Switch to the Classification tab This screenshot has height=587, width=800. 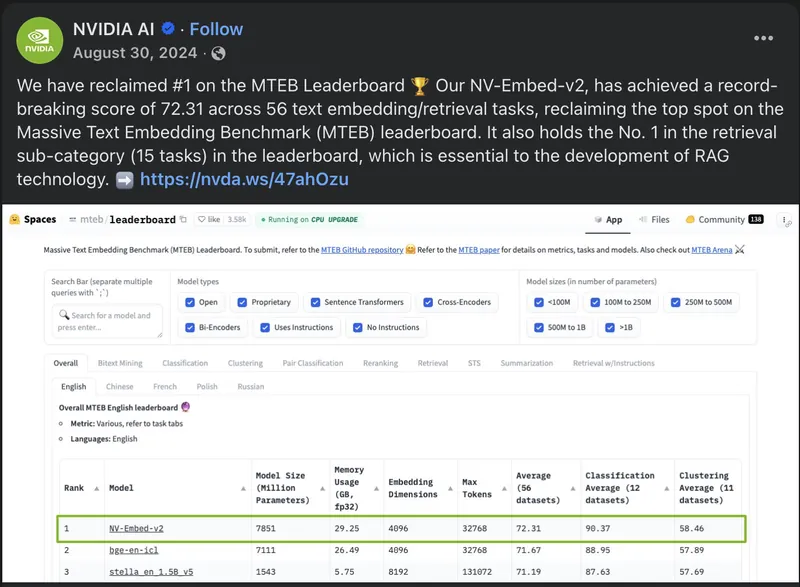[185, 363]
